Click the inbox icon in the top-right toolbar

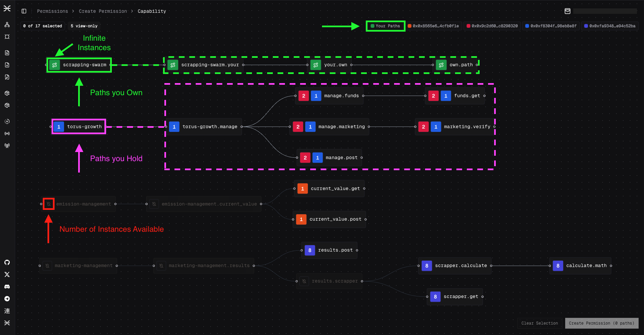(567, 11)
